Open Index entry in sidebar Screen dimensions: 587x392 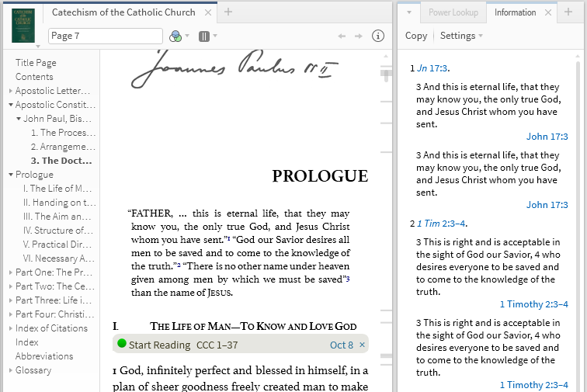click(x=27, y=342)
